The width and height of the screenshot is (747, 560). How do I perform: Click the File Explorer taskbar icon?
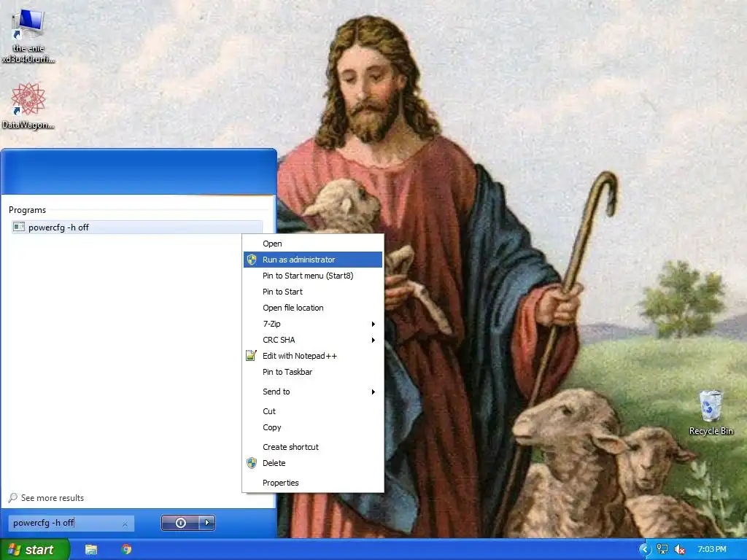[x=91, y=550]
